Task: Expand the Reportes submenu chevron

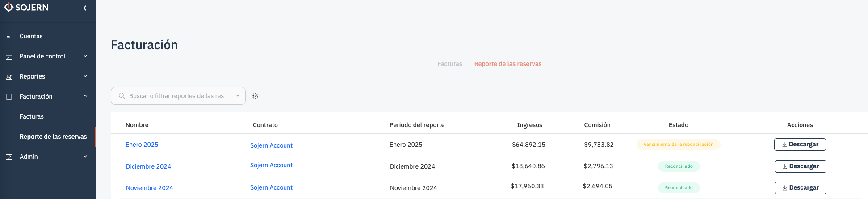Action: pyautogui.click(x=85, y=76)
